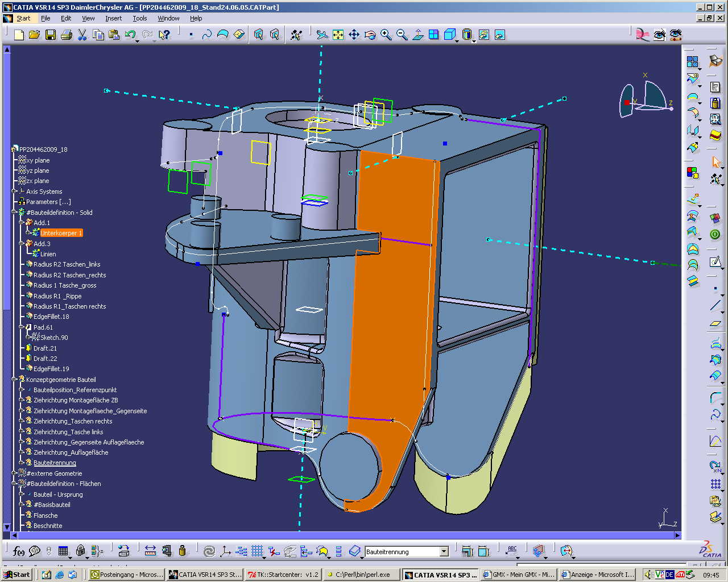Select Draft.22 in the tree
The image size is (728, 582).
(45, 359)
